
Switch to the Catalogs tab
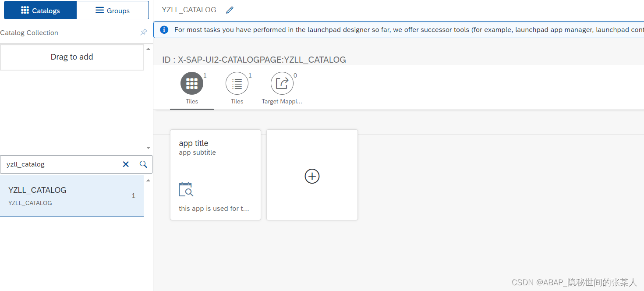point(40,10)
